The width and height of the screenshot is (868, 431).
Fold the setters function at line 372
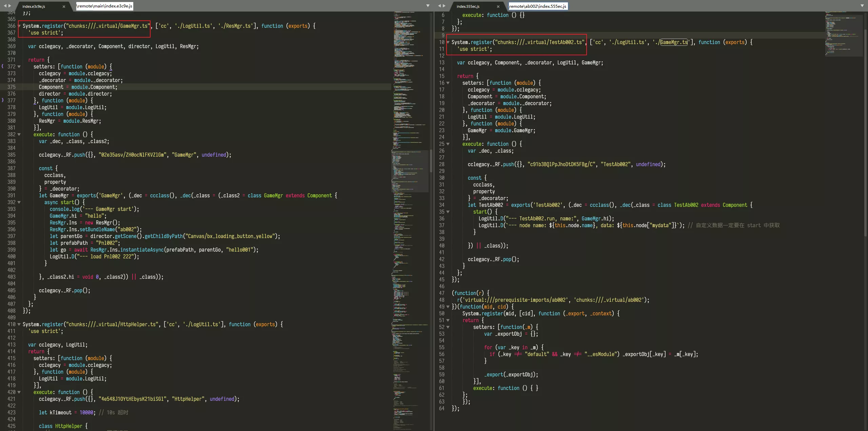click(x=19, y=67)
